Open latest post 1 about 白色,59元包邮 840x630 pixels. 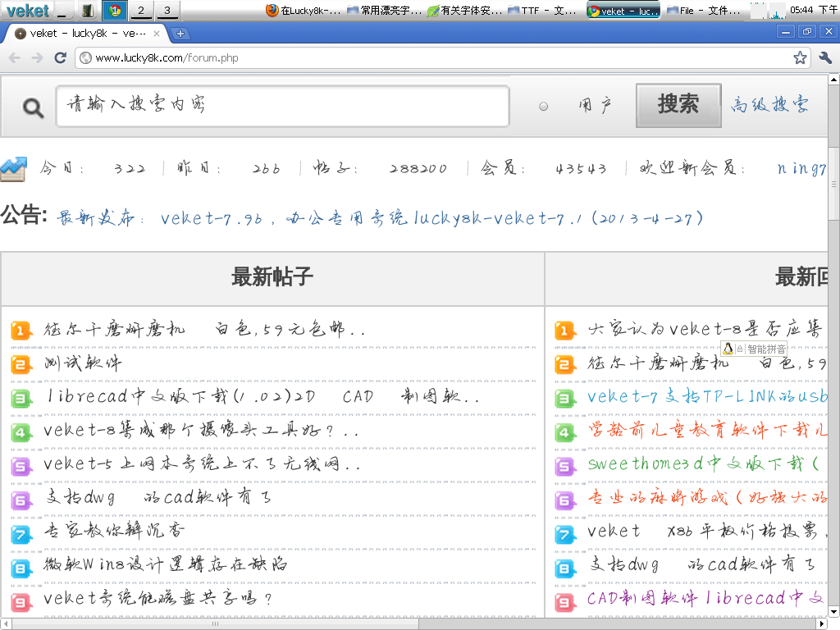[x=204, y=329]
